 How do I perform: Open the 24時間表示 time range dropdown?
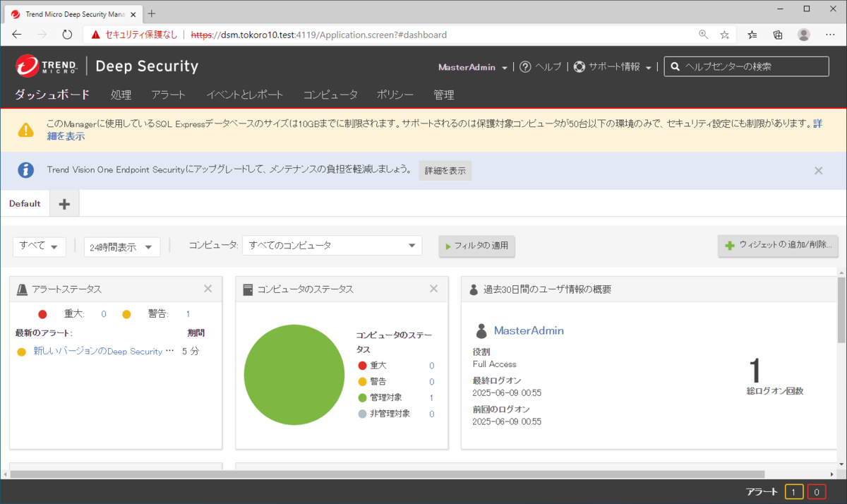[x=122, y=246]
